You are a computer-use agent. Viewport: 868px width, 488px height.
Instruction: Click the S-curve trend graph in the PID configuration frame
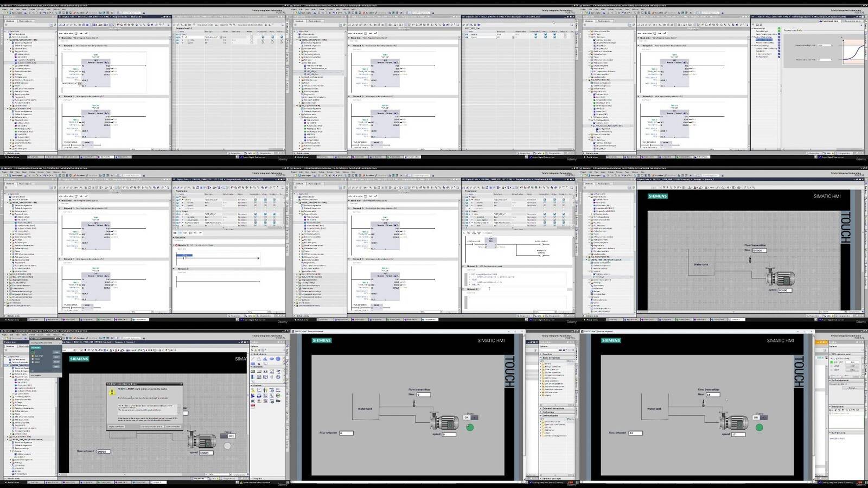(x=853, y=52)
